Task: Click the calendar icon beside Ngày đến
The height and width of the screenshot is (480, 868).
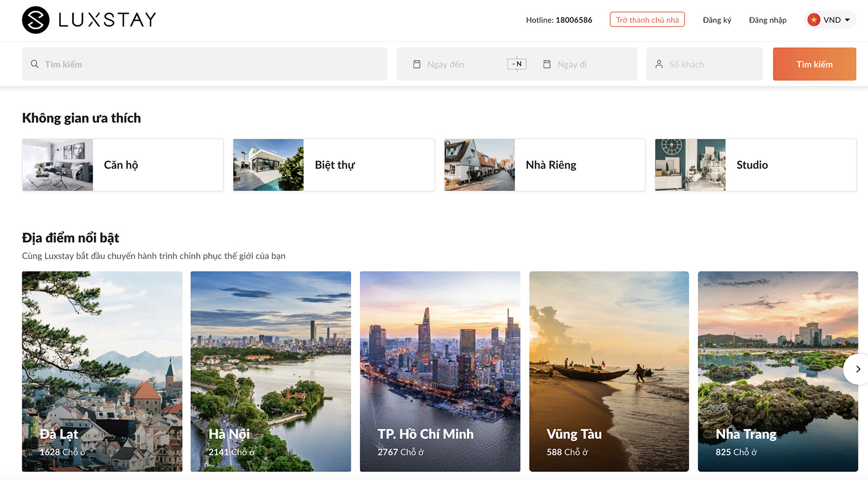Action: pyautogui.click(x=417, y=64)
